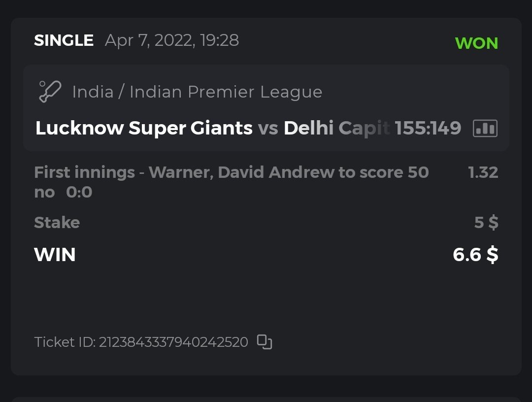Click the 1.32 odds value
The width and height of the screenshot is (532, 402).
[x=483, y=172]
